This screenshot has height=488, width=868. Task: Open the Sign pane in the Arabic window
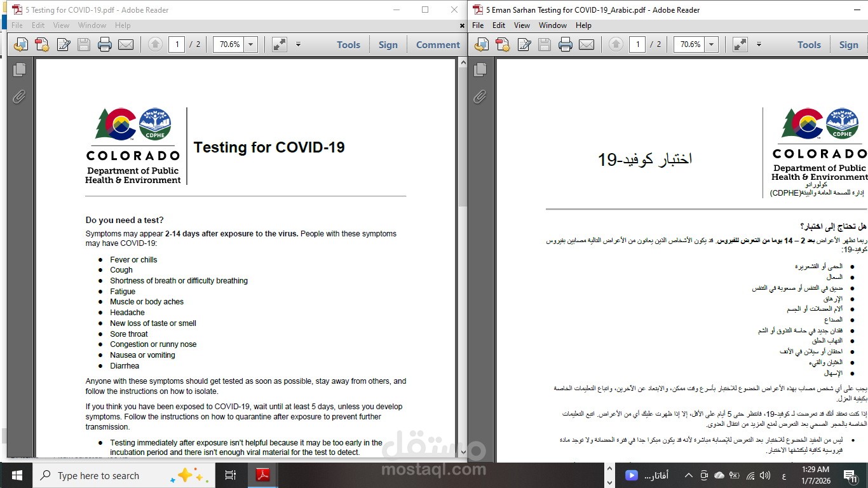tap(848, 44)
